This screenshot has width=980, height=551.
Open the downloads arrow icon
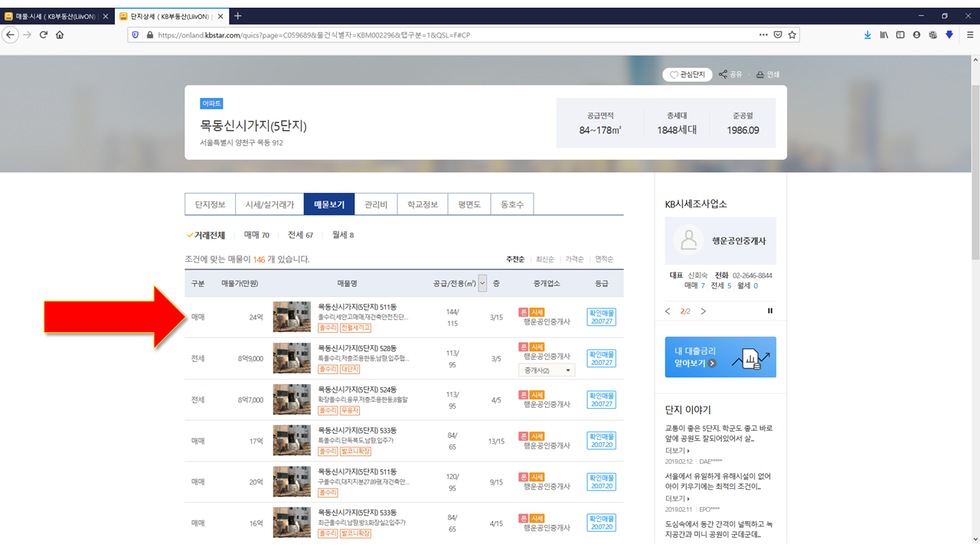tap(867, 34)
